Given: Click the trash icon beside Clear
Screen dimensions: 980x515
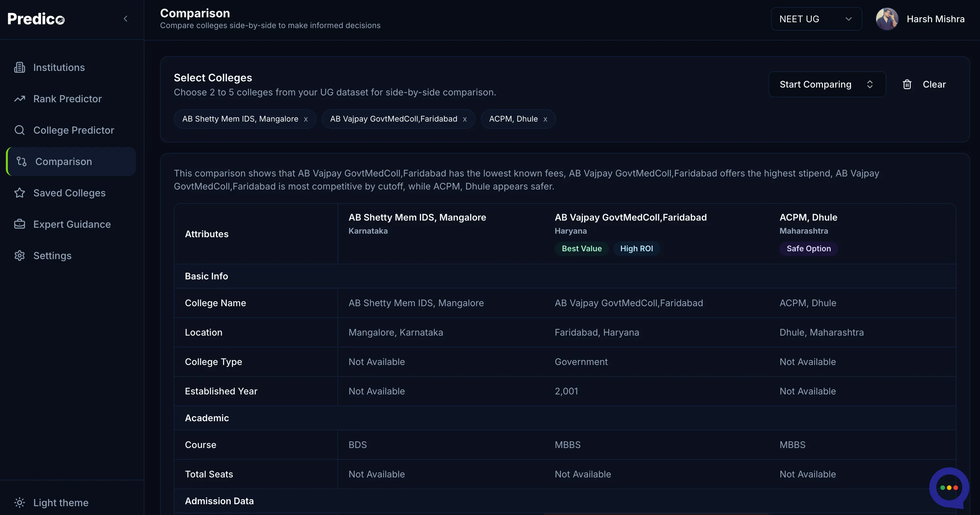Looking at the screenshot, I should [907, 85].
